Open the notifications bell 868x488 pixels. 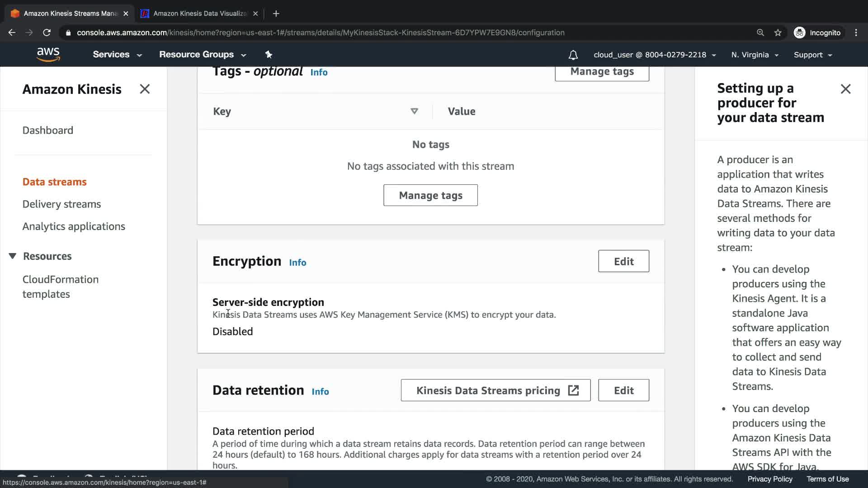[573, 55]
